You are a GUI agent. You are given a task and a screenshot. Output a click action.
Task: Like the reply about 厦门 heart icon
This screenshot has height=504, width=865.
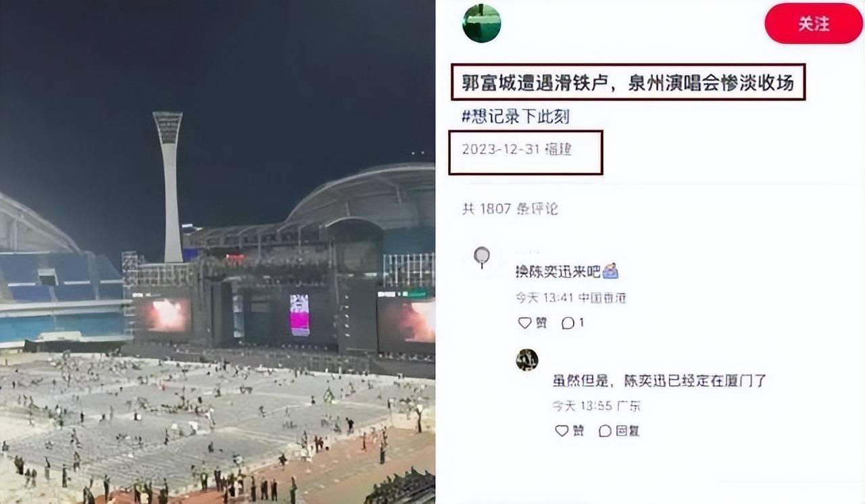562,430
